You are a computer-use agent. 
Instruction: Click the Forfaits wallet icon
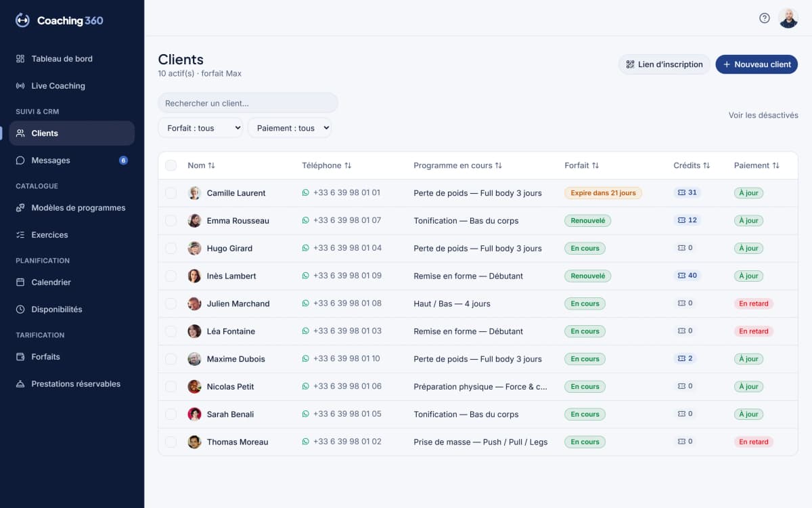click(x=20, y=357)
